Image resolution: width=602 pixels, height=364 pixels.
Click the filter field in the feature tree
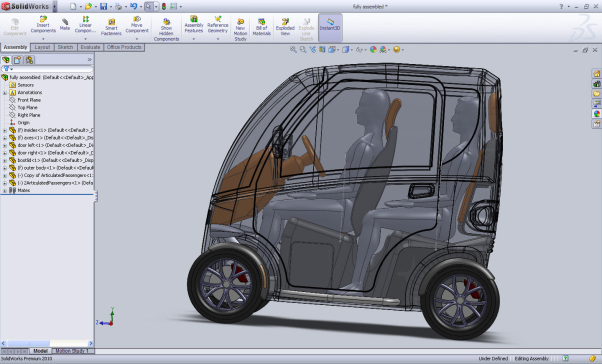[47, 69]
